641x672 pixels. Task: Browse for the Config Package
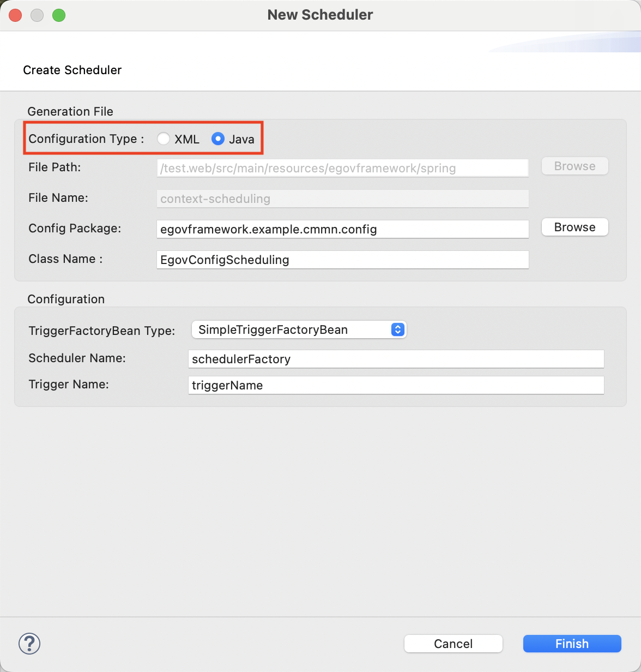(575, 227)
